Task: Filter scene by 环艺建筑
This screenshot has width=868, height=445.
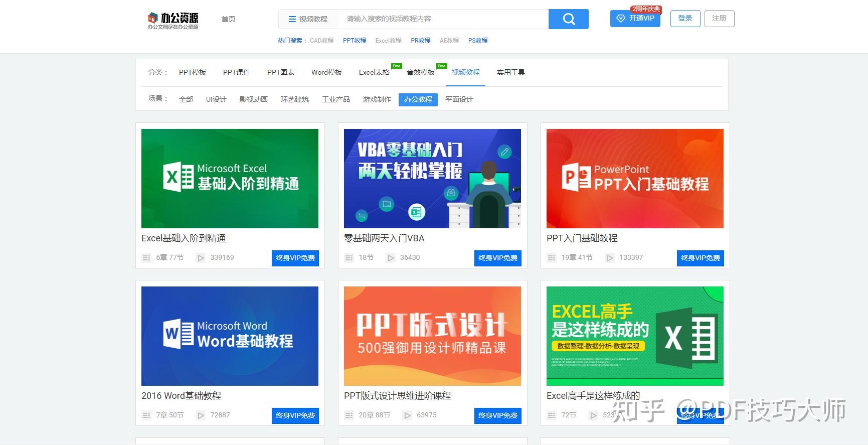Action: click(295, 99)
